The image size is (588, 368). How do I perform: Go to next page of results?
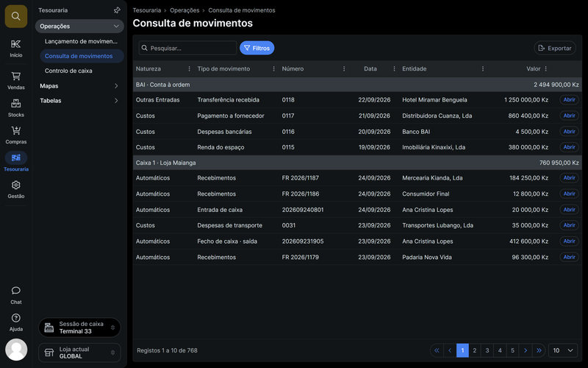point(526,350)
